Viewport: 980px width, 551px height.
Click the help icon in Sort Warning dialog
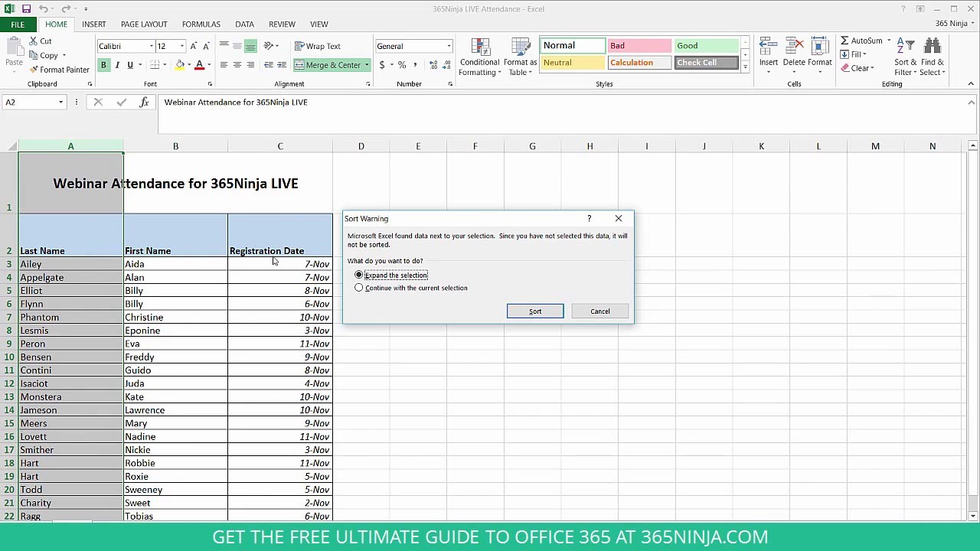(x=589, y=219)
